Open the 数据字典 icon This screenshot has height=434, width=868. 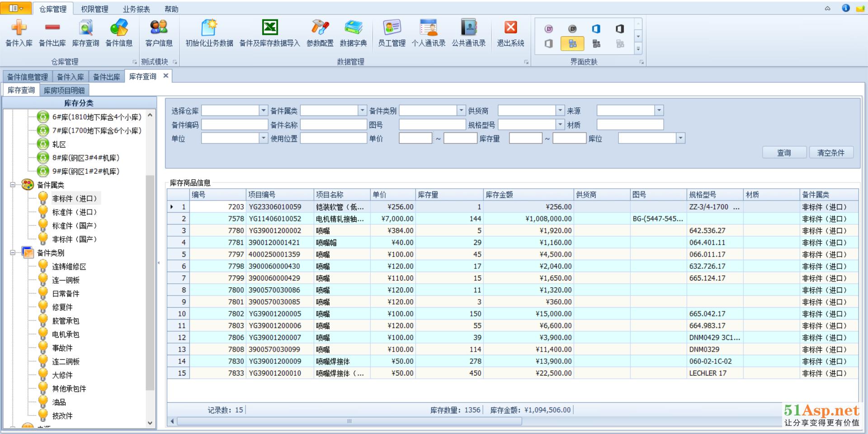click(x=353, y=28)
